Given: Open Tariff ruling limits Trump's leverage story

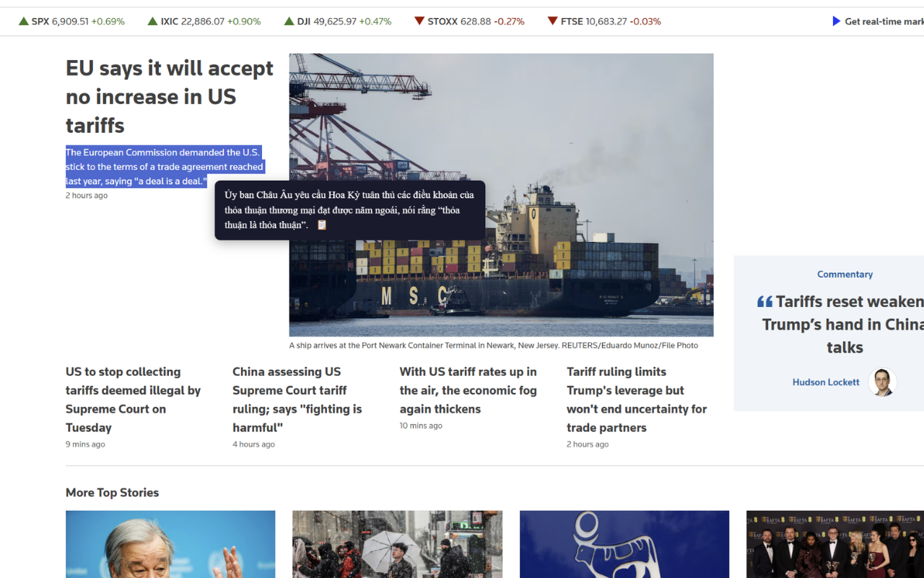Looking at the screenshot, I should click(x=637, y=400).
